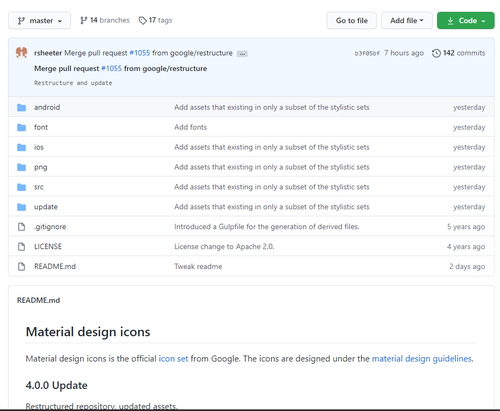Screen dimensions: 500x411
Task: Open the Add file dropdown
Action: coord(407,21)
